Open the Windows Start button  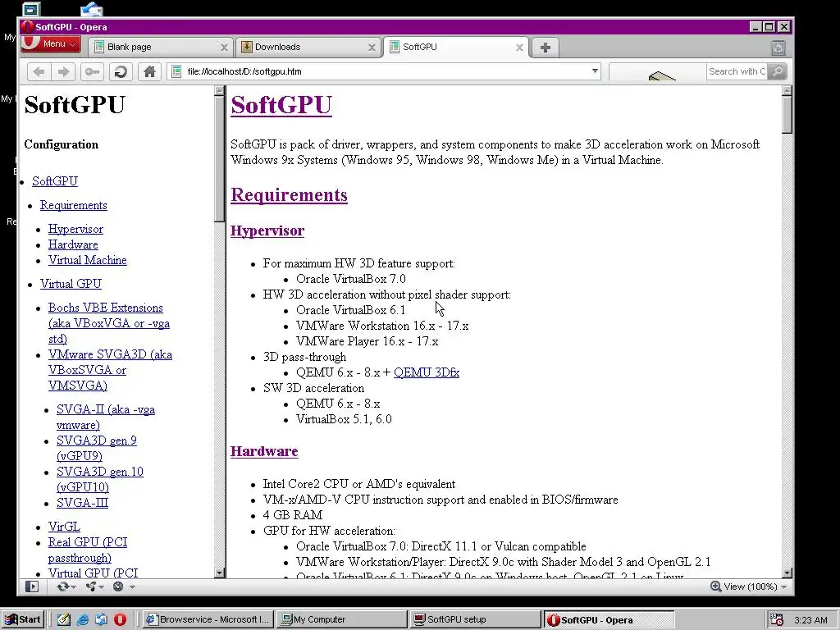tap(22, 619)
